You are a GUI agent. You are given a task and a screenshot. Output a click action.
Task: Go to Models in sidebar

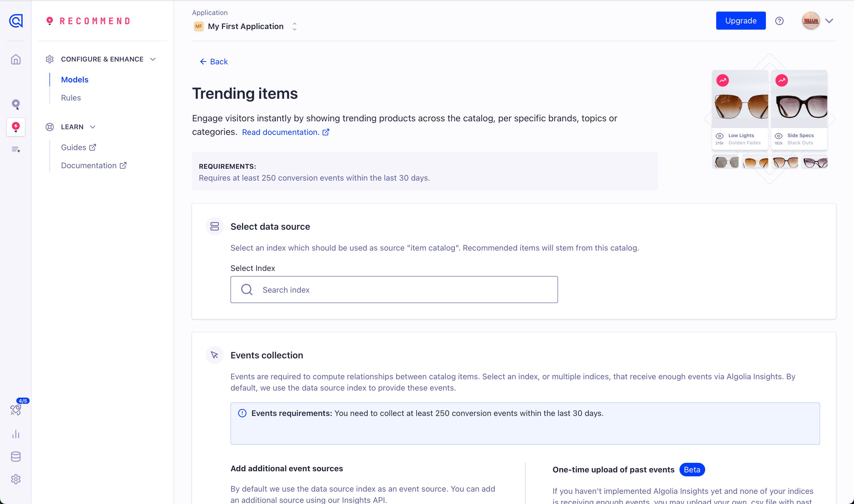tap(75, 80)
